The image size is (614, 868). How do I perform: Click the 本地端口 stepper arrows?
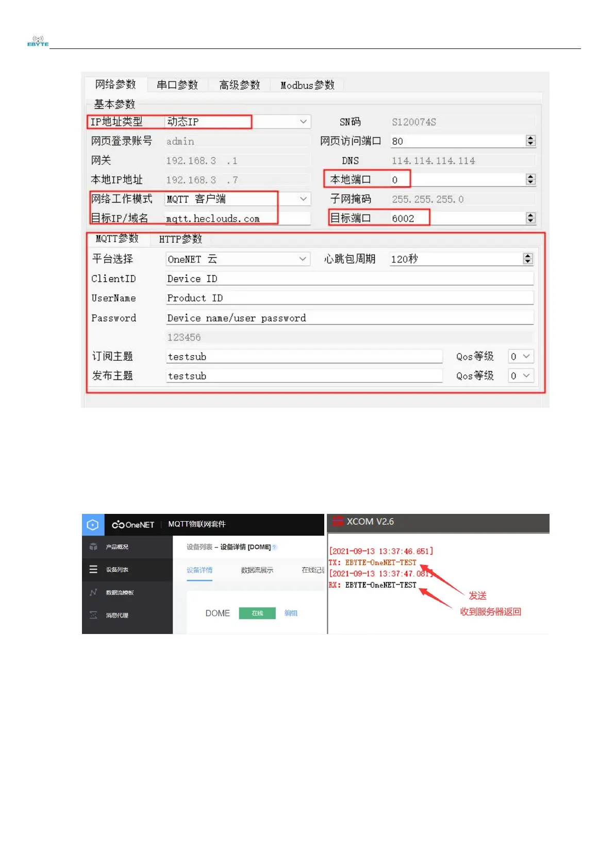coord(530,179)
